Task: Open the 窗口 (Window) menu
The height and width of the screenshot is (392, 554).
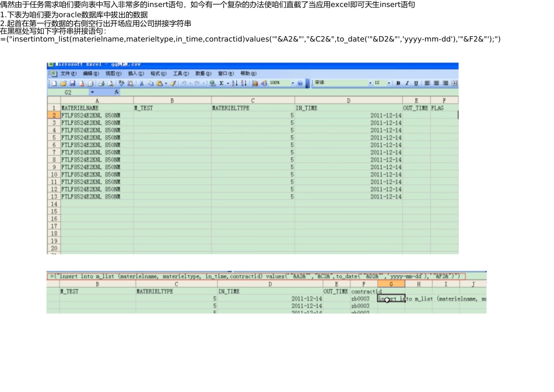Action: point(226,73)
